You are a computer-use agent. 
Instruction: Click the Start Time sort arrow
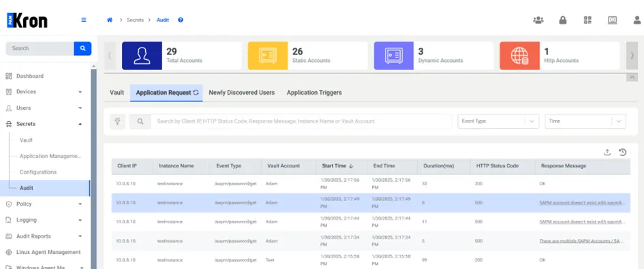[351, 166]
